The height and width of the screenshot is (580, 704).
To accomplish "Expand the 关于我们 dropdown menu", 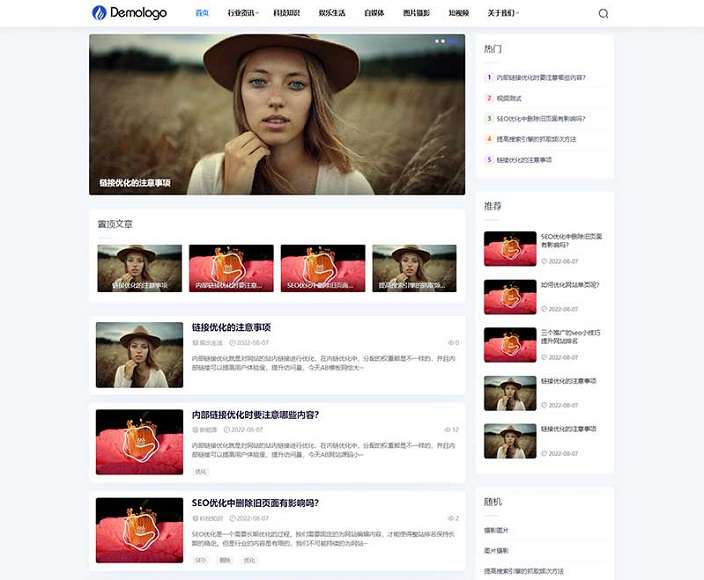I will (503, 14).
